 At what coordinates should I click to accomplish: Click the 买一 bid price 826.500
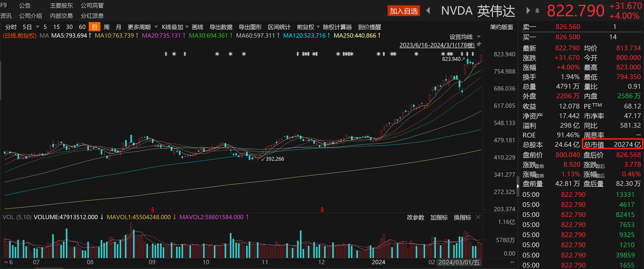point(567,37)
